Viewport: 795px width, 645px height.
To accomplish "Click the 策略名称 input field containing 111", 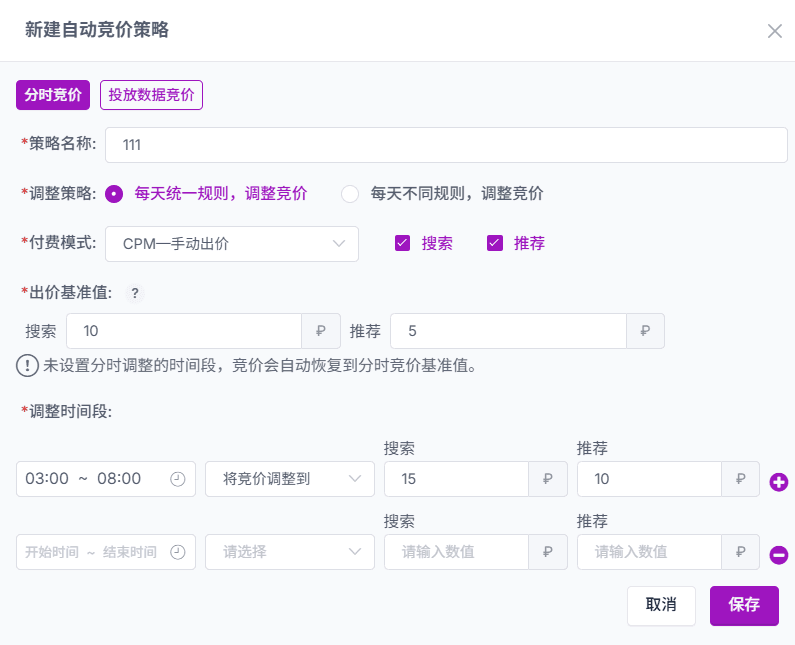I will click(446, 145).
